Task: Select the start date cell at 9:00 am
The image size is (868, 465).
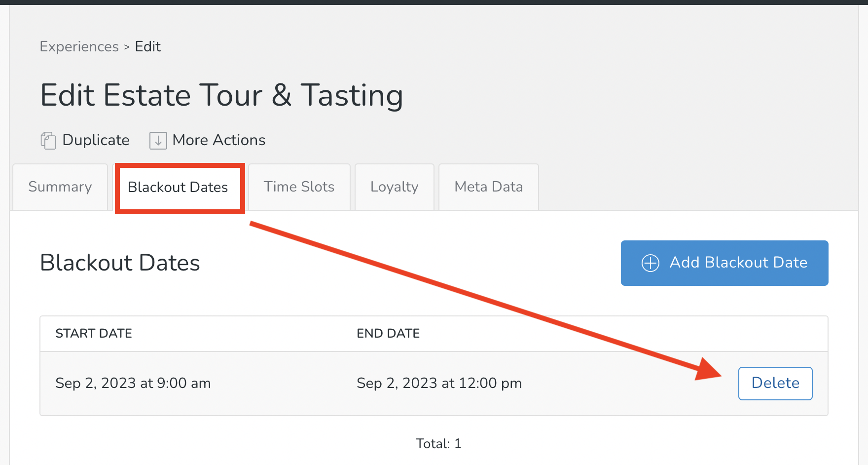Action: point(133,384)
